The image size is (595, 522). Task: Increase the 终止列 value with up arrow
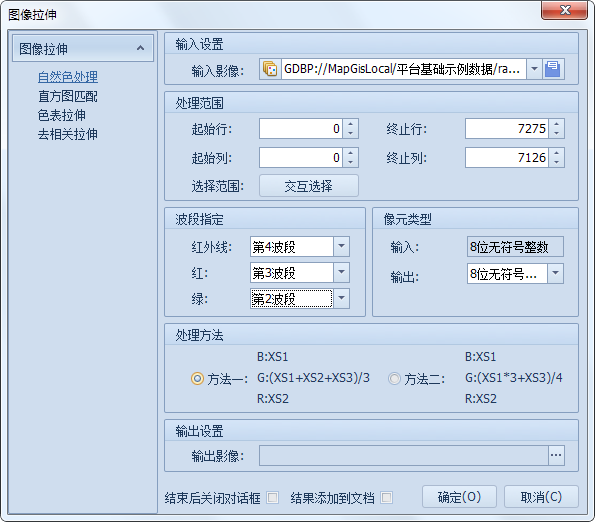(x=557, y=153)
